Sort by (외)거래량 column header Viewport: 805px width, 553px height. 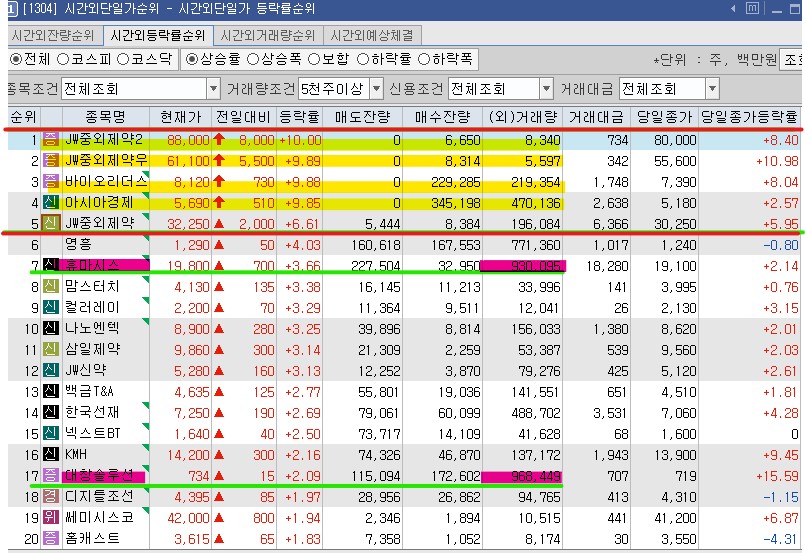523,117
